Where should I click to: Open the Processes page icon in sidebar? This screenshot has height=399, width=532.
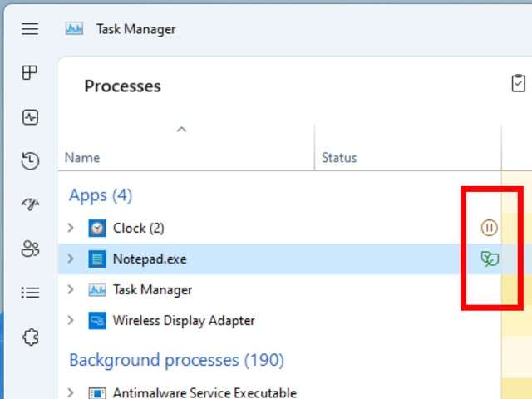click(x=30, y=73)
